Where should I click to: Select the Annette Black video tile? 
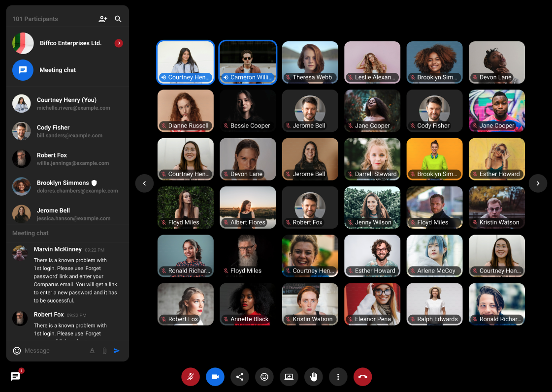pos(248,304)
